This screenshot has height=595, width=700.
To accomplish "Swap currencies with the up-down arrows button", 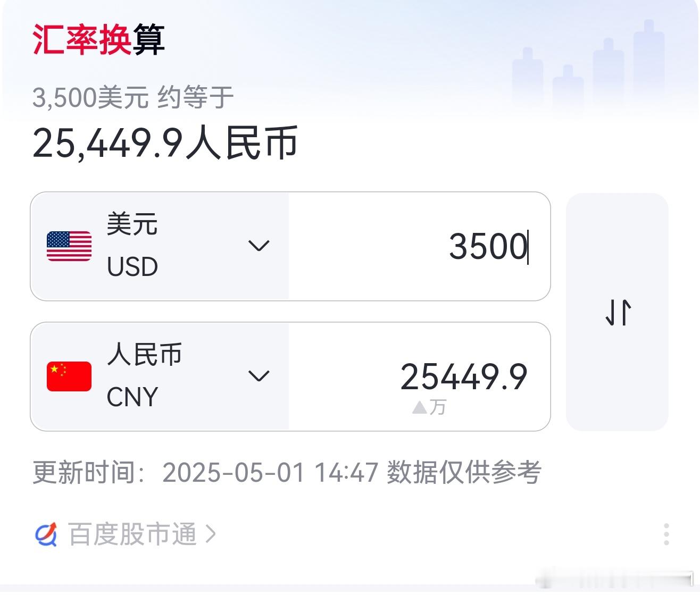I will tap(618, 312).
